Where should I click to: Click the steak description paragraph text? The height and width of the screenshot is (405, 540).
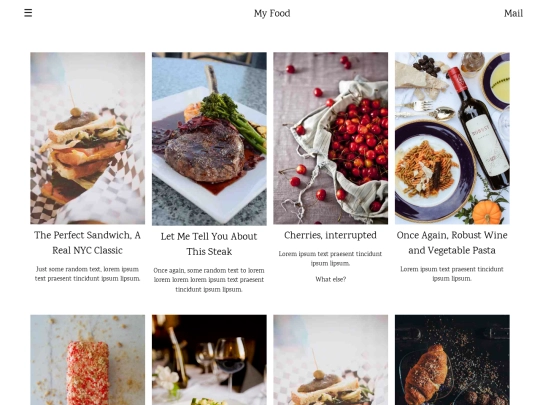click(209, 280)
